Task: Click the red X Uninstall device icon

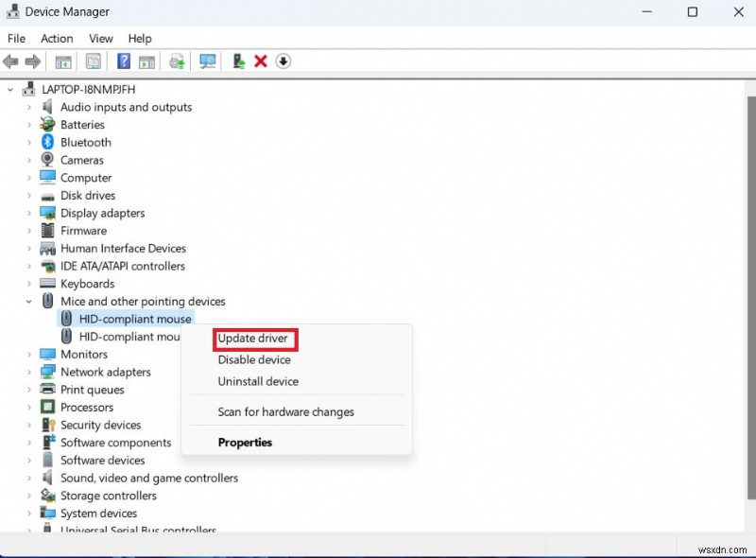Action: point(261,61)
